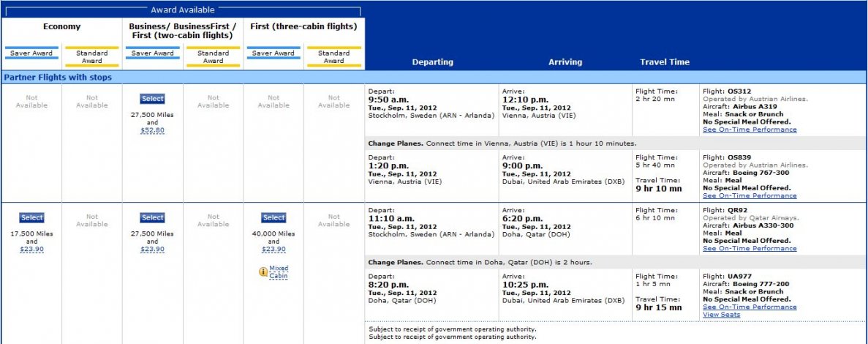Open Economy $23.90 fee details link
The width and height of the screenshot is (868, 344).
(32, 250)
